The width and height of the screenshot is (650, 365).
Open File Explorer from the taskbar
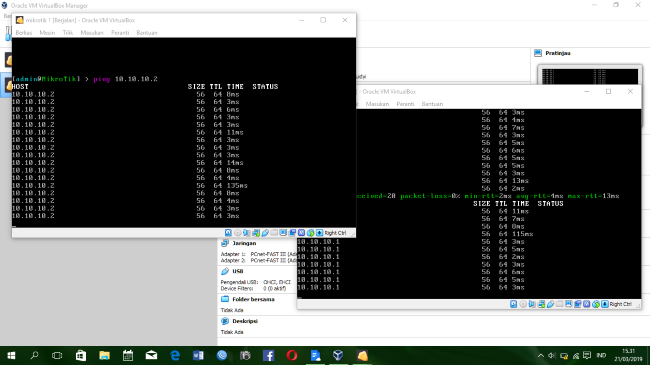pyautogui.click(x=104, y=355)
